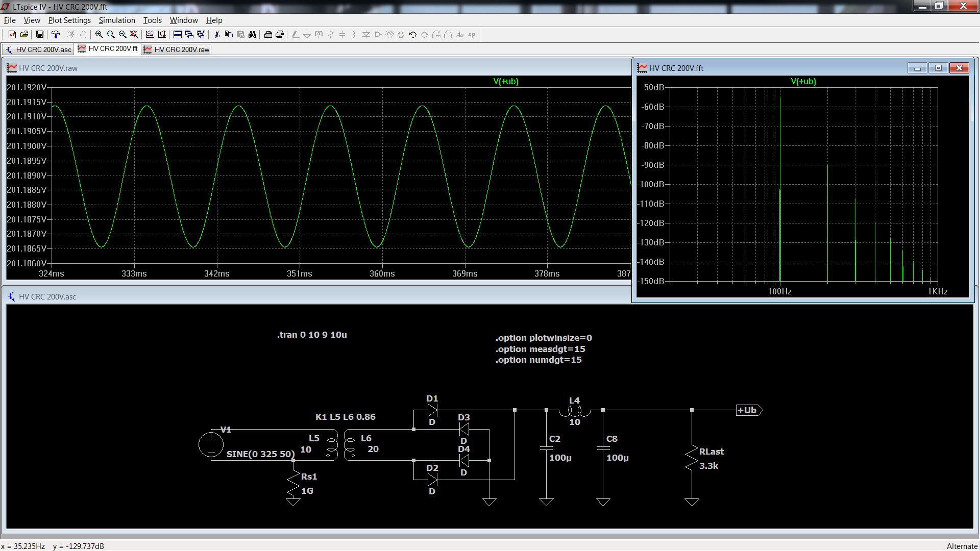Open the Tools menu

point(152,20)
